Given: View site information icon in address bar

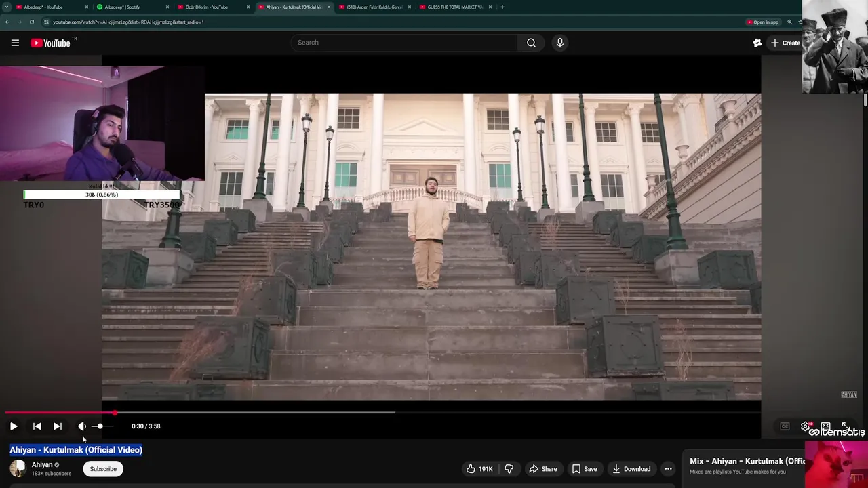Looking at the screenshot, I should coord(46,22).
